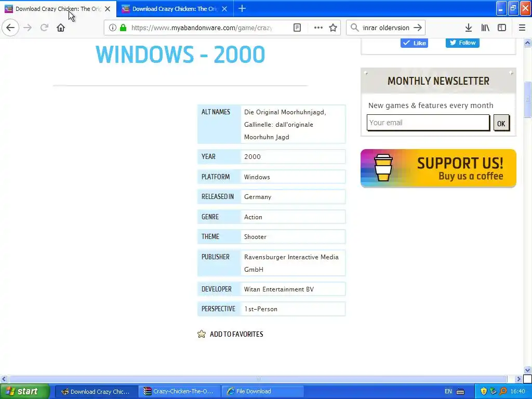Click the Twitter Follow button

coord(462,43)
